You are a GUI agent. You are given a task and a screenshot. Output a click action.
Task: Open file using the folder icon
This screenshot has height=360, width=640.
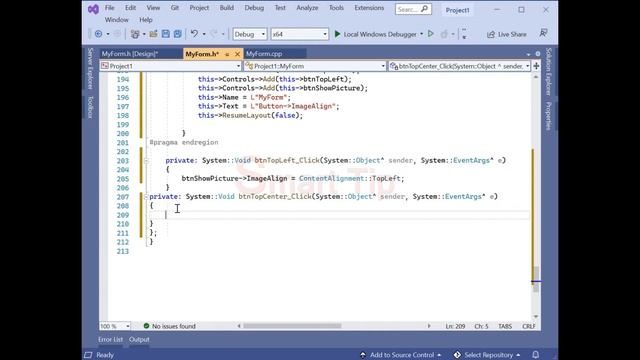(153, 34)
